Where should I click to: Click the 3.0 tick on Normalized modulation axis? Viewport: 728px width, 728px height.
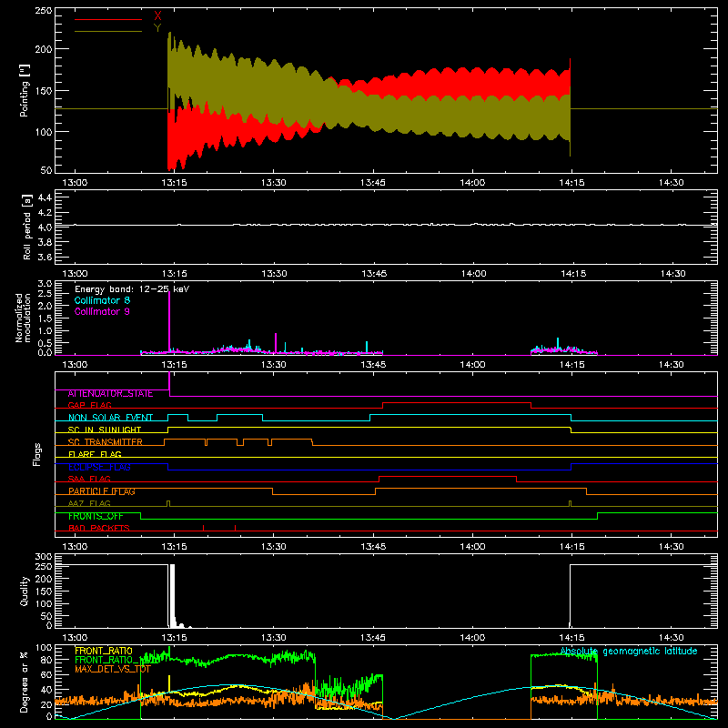(x=45, y=284)
